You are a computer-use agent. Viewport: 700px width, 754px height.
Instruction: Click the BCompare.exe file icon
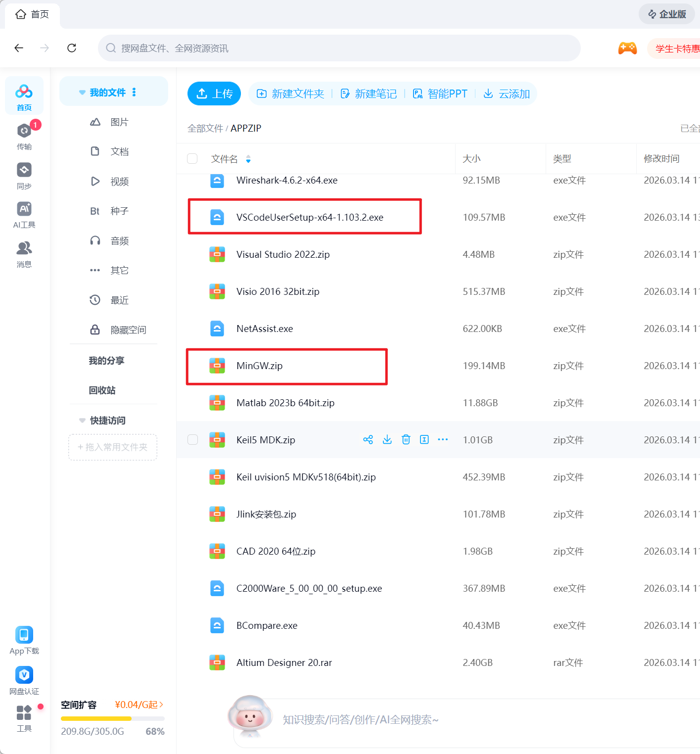click(x=217, y=625)
